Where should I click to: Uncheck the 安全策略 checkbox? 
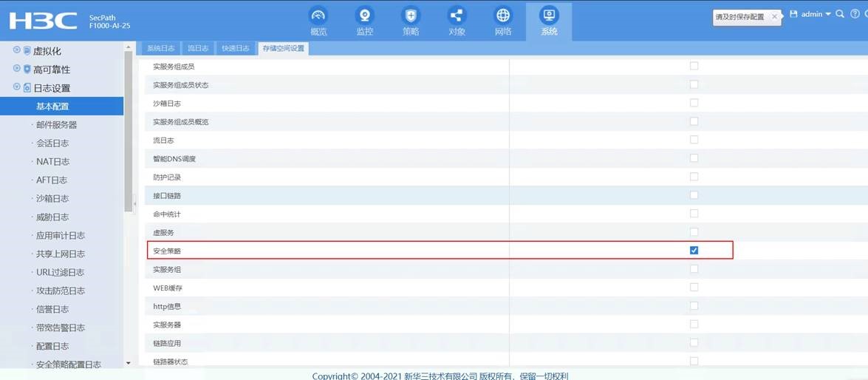[x=694, y=251]
